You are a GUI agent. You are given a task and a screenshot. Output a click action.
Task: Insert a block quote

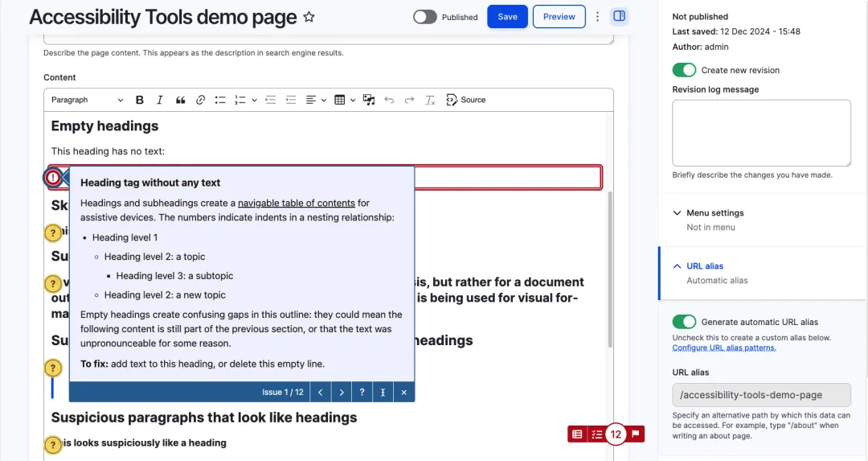tap(180, 100)
